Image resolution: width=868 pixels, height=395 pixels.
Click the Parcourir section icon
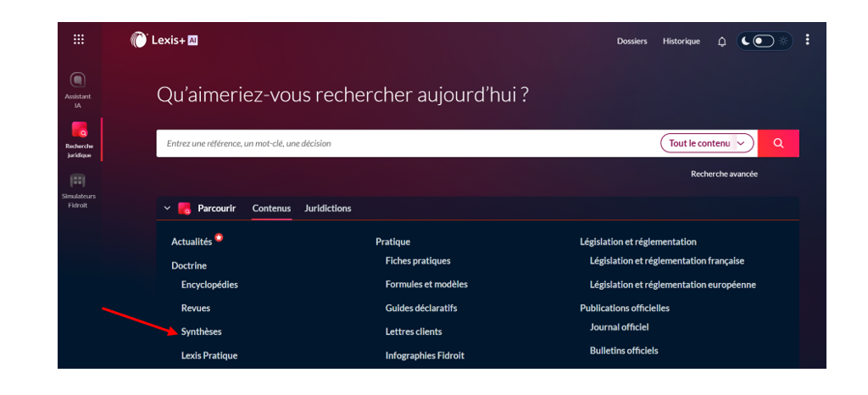pos(184,209)
